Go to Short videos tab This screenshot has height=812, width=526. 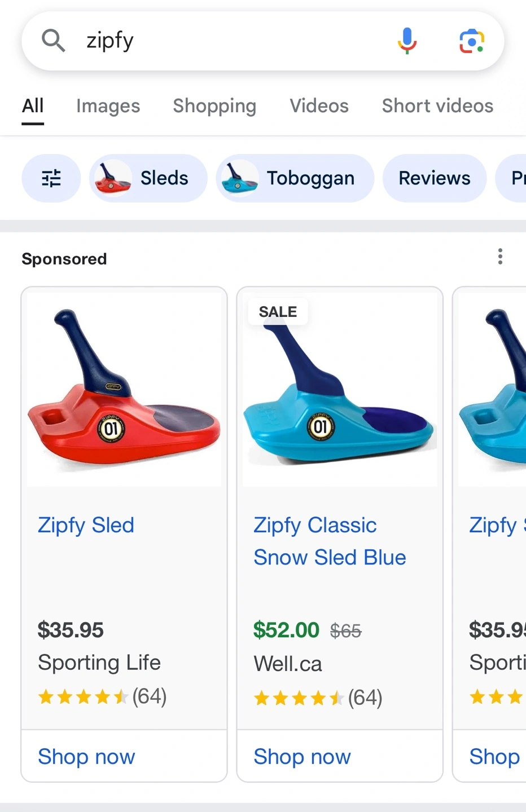(437, 106)
